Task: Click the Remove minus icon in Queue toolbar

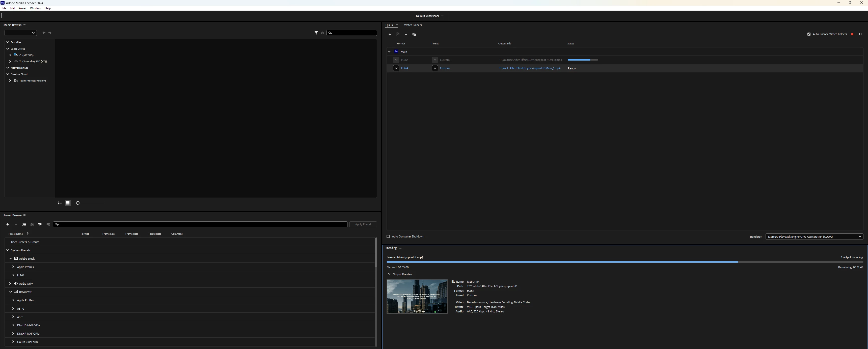Action: point(406,34)
